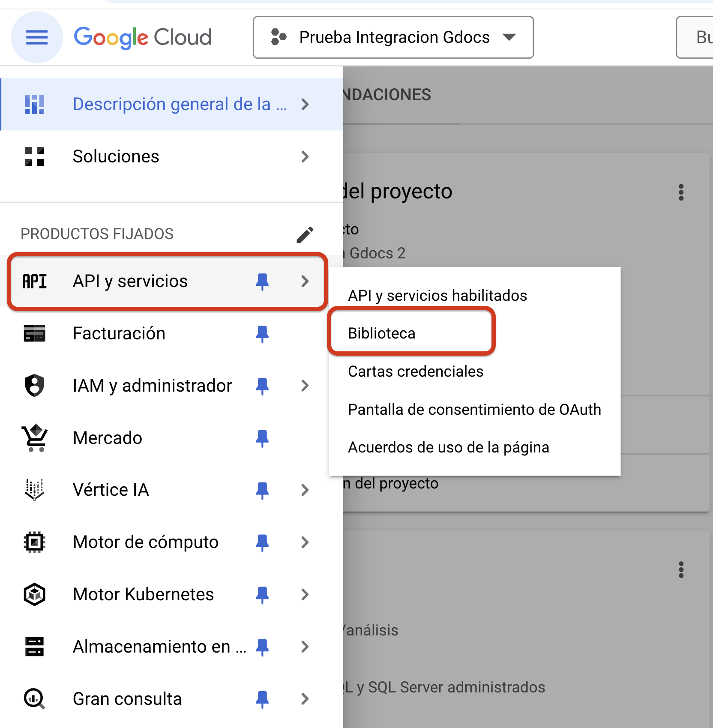713x728 pixels.
Task: Click the Mercado shopping cart icon
Action: (x=35, y=438)
